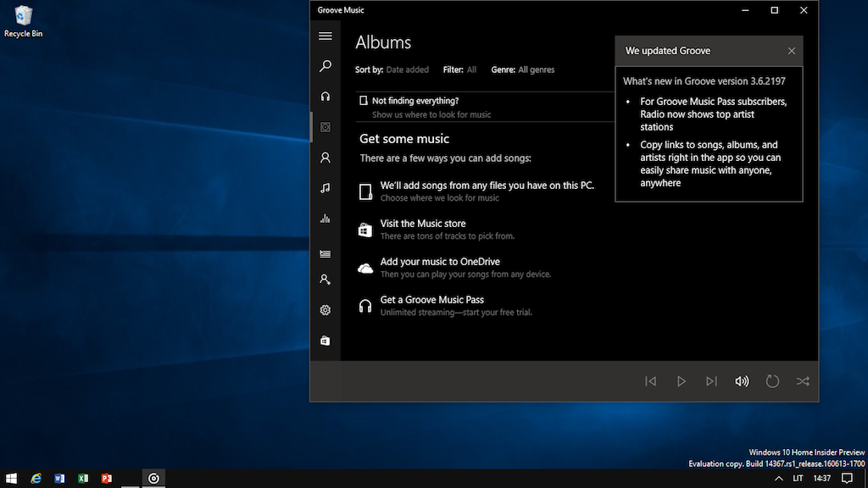Screen dimensions: 868x488
Task: Open Sort by Date added dropdown
Action: click(x=407, y=69)
